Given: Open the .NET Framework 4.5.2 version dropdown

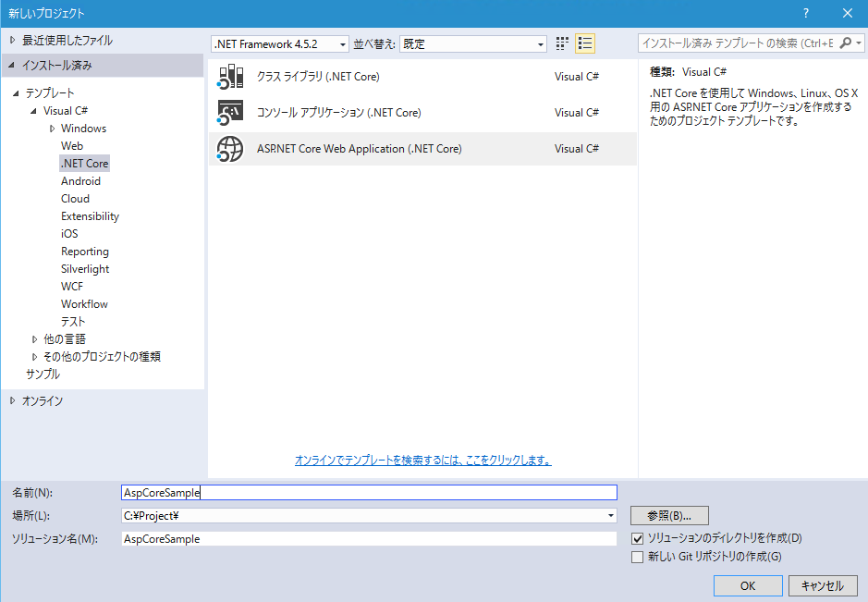Looking at the screenshot, I should point(279,43).
